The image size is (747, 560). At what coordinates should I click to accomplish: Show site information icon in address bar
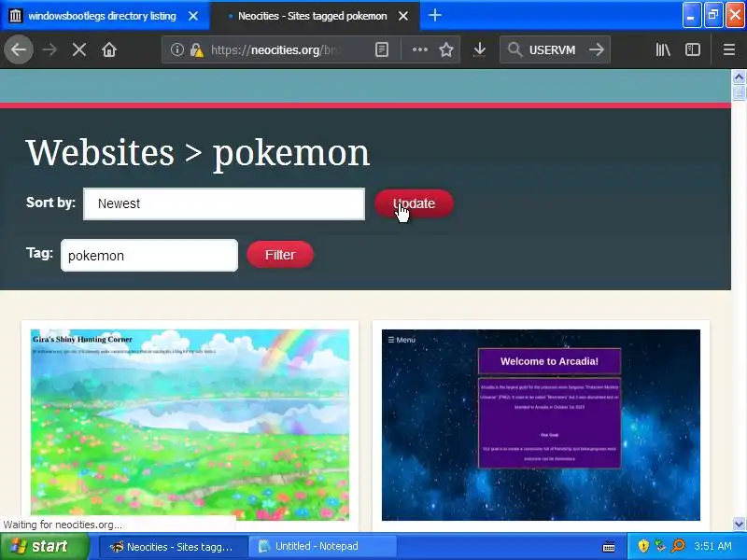[x=176, y=49]
